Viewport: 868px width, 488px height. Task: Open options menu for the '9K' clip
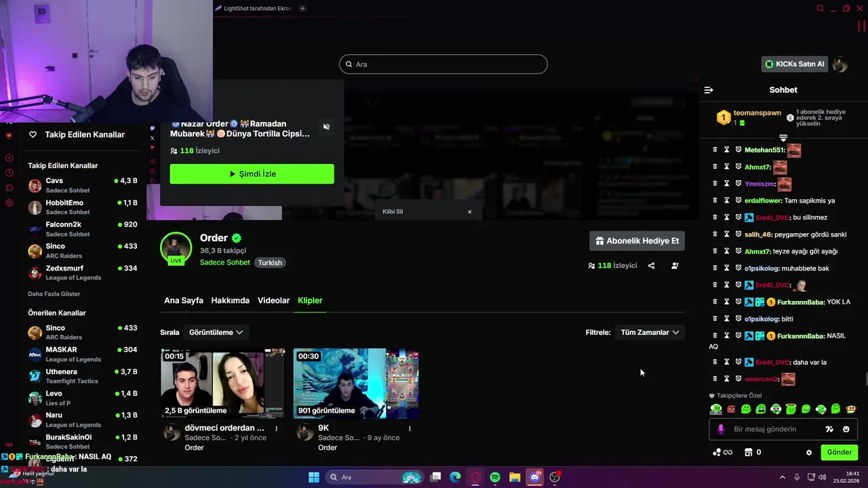[410, 428]
